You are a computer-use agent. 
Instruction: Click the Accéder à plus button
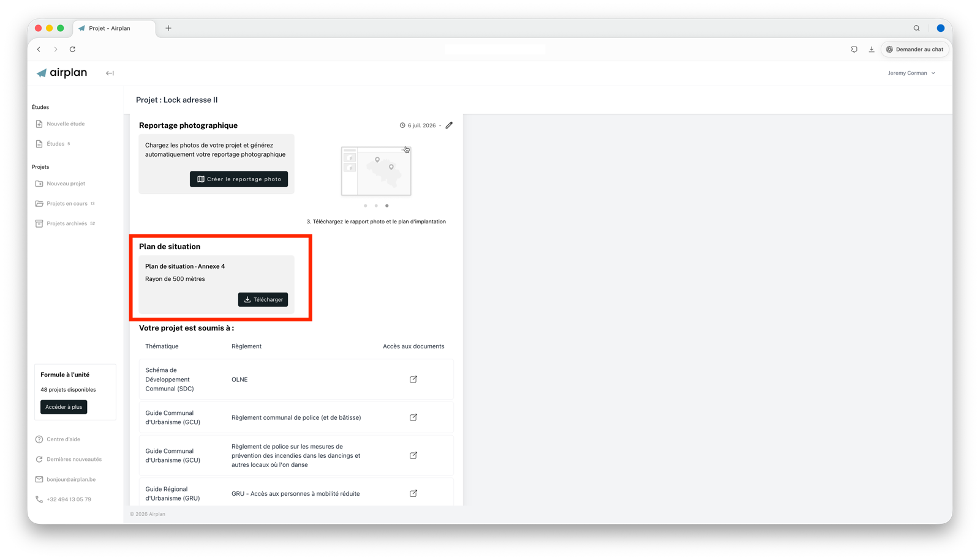(64, 407)
